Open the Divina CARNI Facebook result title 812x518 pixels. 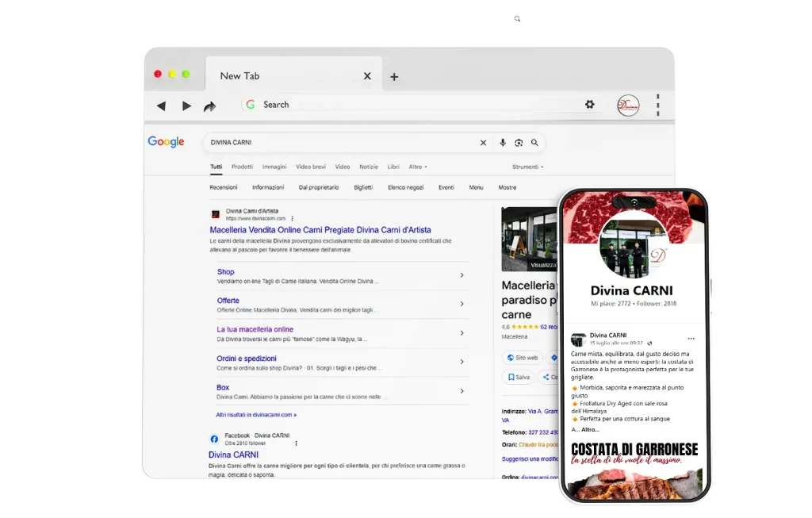point(233,455)
